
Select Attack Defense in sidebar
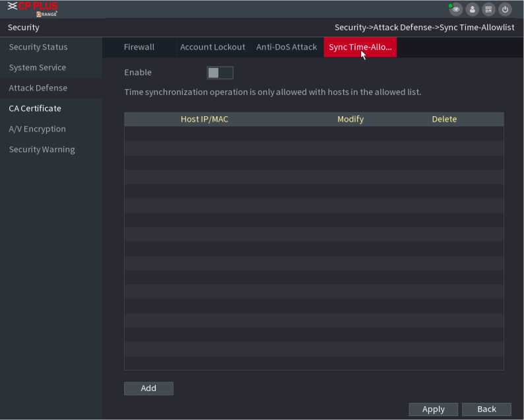(x=38, y=88)
